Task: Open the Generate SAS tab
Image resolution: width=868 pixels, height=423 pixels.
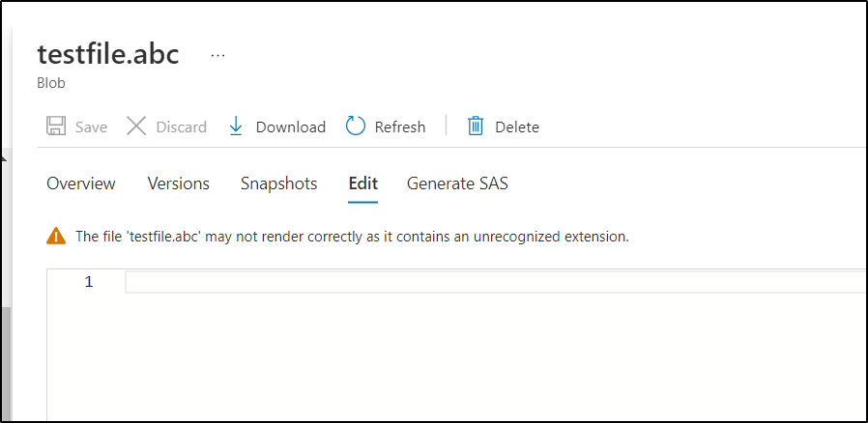Action: pyautogui.click(x=457, y=183)
